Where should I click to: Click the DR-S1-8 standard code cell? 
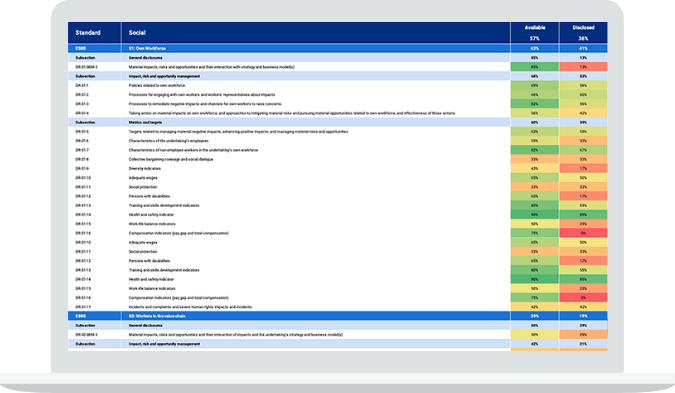click(82, 159)
